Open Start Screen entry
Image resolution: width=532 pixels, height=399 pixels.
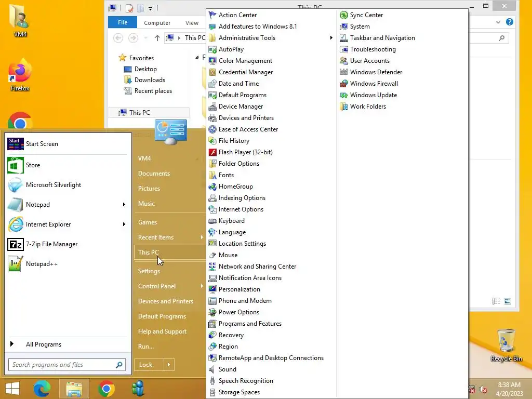(x=67, y=144)
